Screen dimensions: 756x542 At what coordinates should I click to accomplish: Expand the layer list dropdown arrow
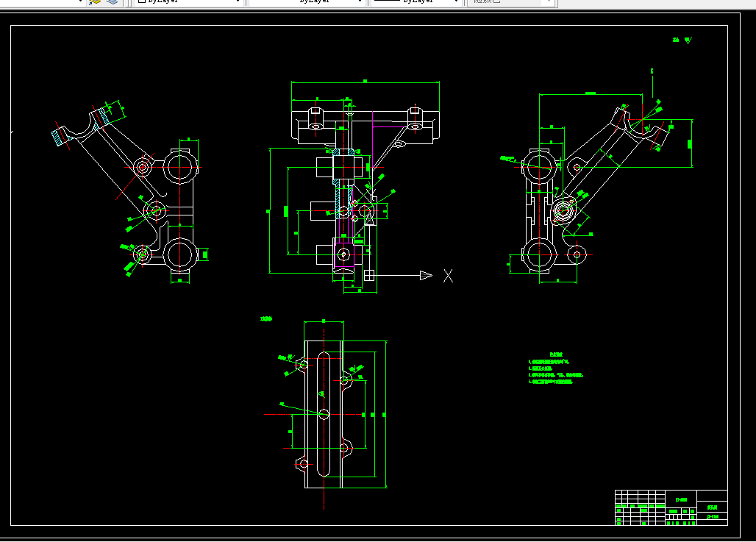pos(80,1)
